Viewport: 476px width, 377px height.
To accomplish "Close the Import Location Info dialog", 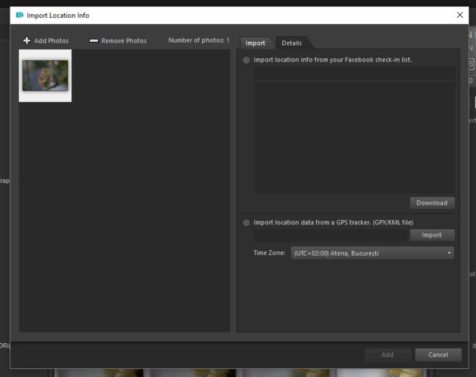I will click(x=460, y=15).
